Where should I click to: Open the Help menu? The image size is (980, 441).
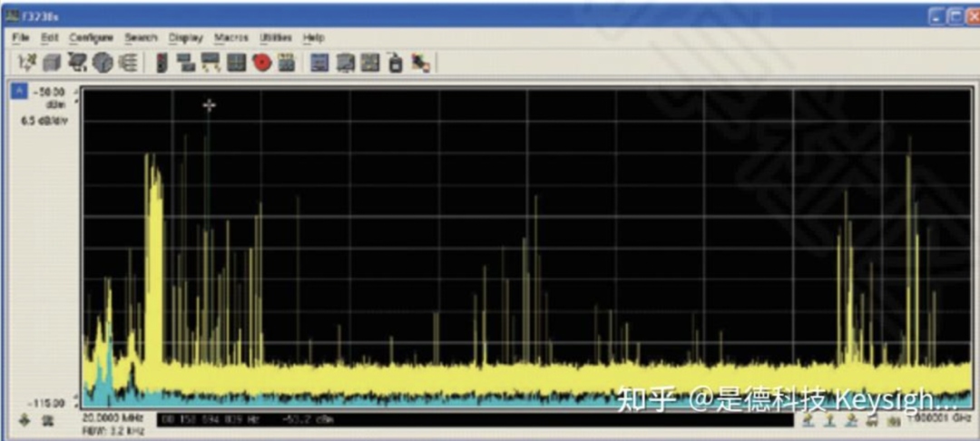click(x=314, y=37)
